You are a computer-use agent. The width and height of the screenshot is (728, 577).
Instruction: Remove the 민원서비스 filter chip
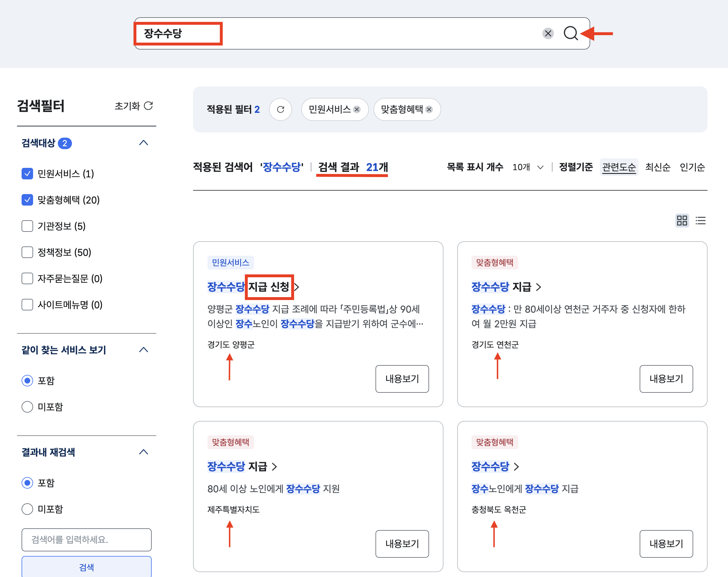click(x=357, y=109)
